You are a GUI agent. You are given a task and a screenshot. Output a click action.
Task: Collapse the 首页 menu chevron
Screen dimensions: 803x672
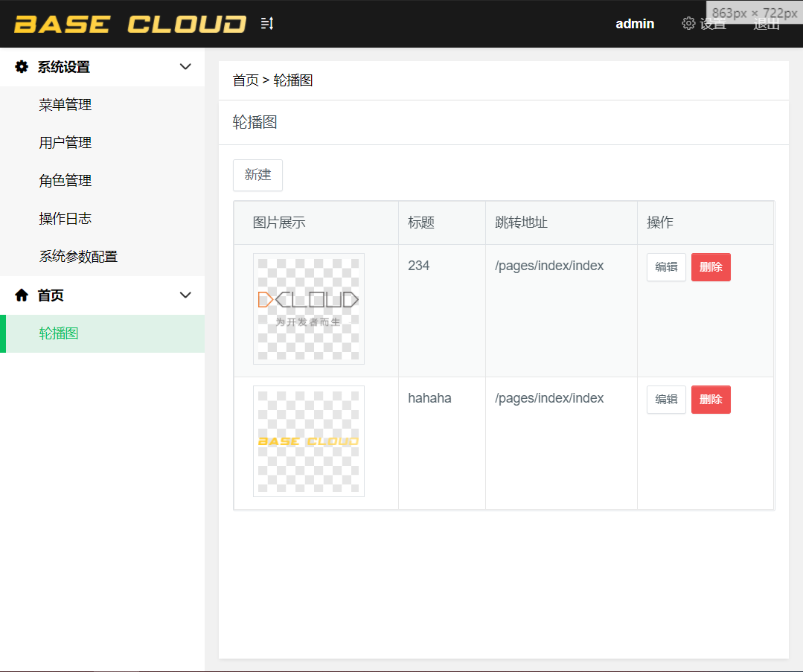(185, 295)
